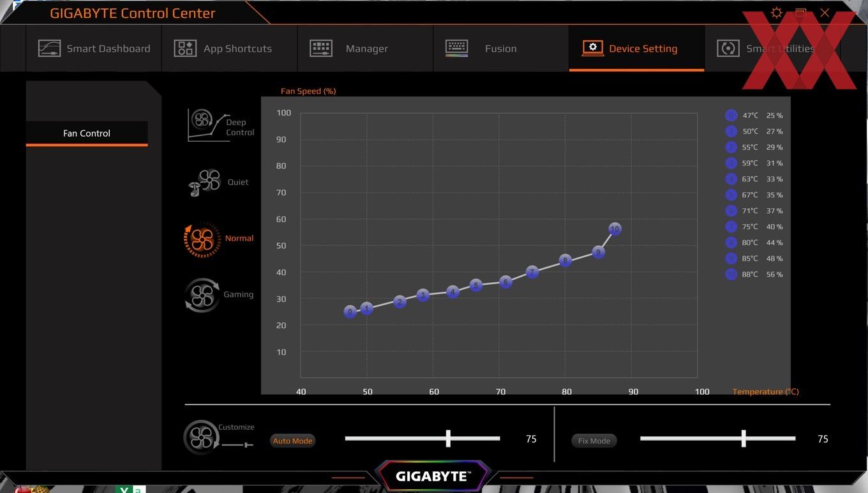
Task: Select curve point 0 on the fan graph
Action: click(350, 312)
